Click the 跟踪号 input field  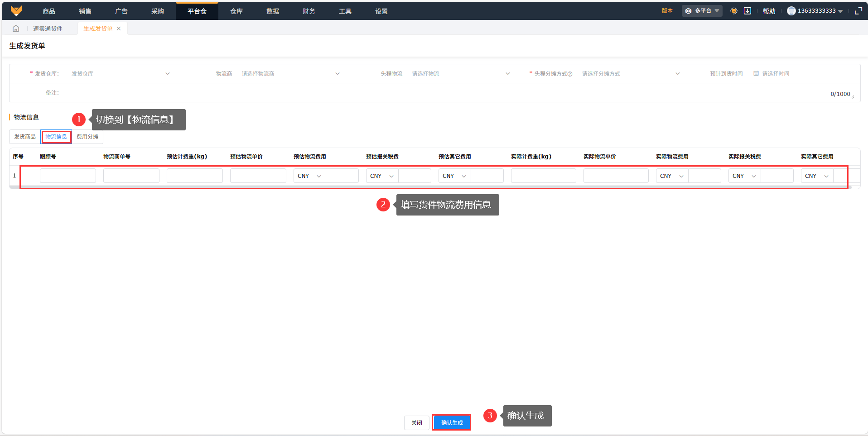tap(68, 176)
